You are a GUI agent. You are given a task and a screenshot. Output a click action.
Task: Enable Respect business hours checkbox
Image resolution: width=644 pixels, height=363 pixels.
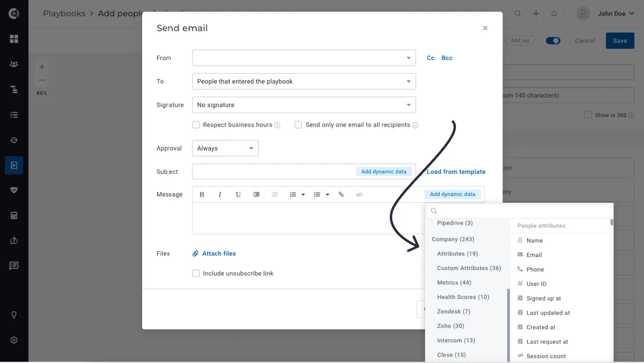[196, 125]
